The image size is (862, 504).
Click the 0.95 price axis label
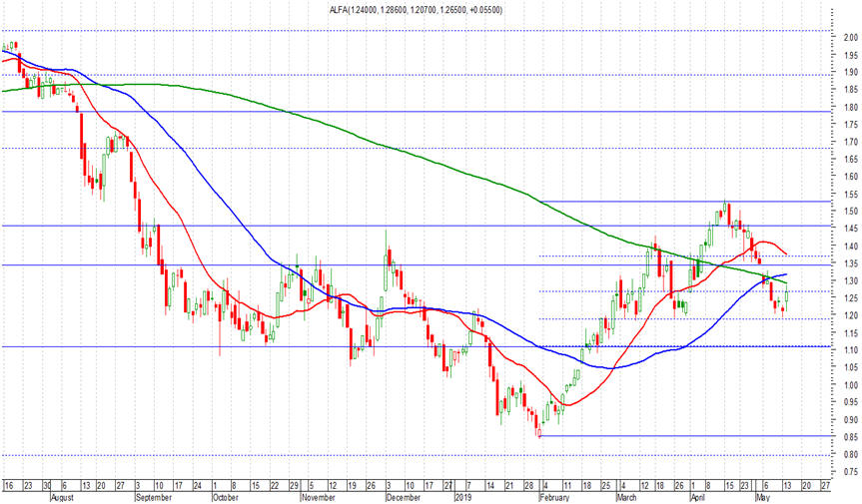(x=851, y=403)
